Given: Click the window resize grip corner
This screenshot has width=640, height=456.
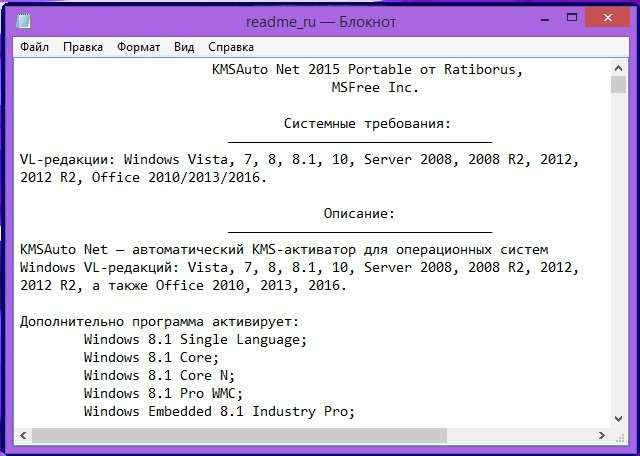Looking at the screenshot, I should (x=620, y=437).
